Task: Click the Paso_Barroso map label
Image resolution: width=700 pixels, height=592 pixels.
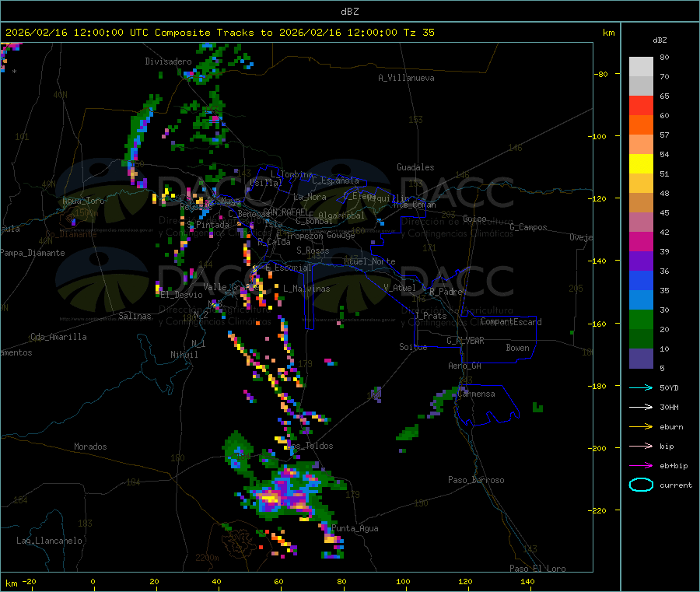Action: pos(476,480)
